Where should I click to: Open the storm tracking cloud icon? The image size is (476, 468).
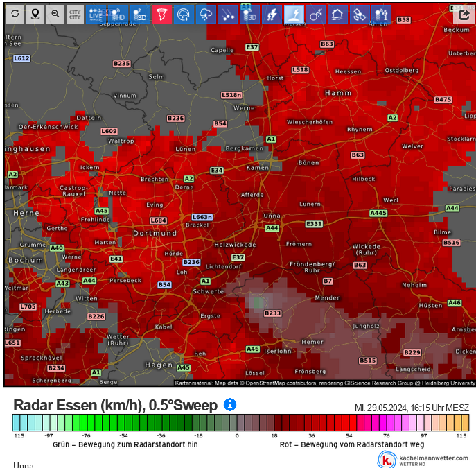pos(184,14)
